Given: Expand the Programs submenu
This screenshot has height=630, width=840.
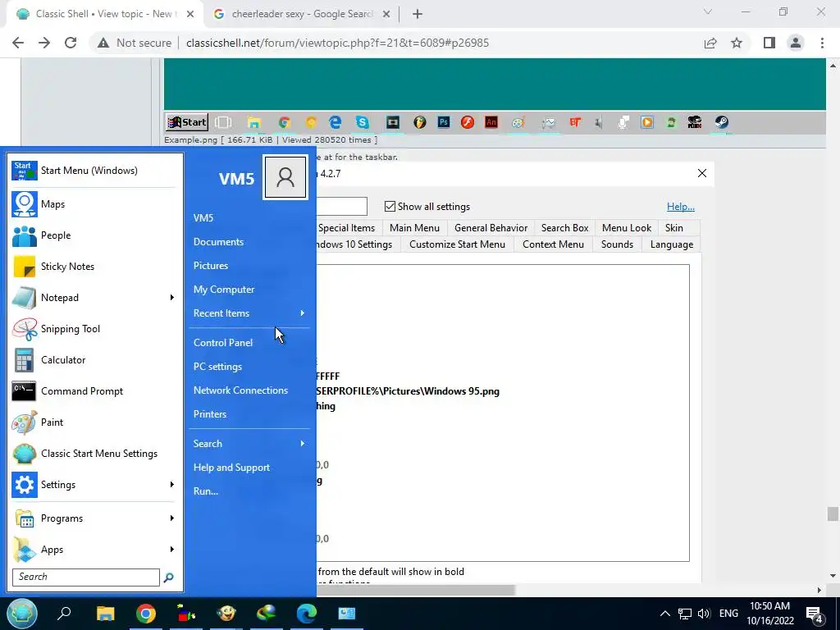Looking at the screenshot, I should point(172,518).
